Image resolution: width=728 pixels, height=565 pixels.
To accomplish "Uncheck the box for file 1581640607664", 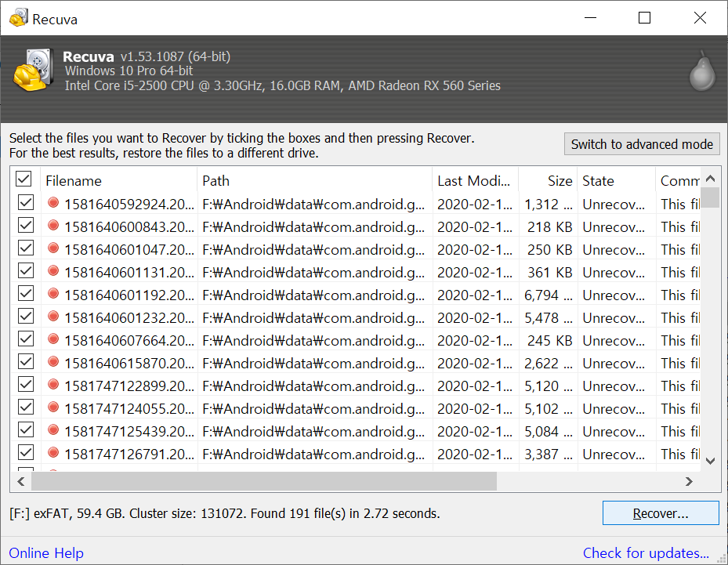I will pyautogui.click(x=26, y=339).
